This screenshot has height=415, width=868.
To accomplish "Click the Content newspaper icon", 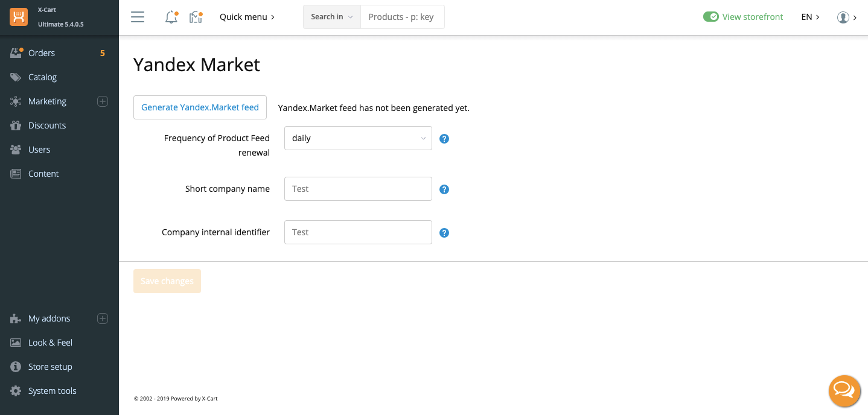I will (x=16, y=174).
